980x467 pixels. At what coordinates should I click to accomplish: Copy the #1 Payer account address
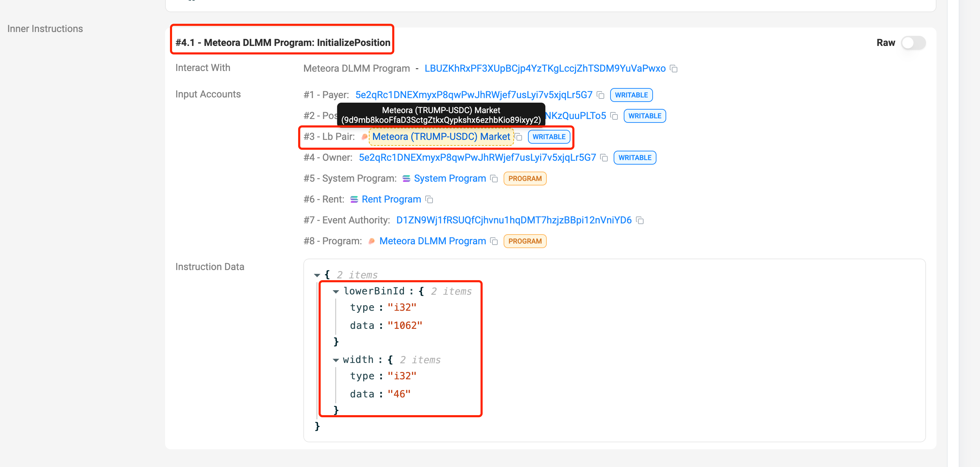pyautogui.click(x=601, y=95)
